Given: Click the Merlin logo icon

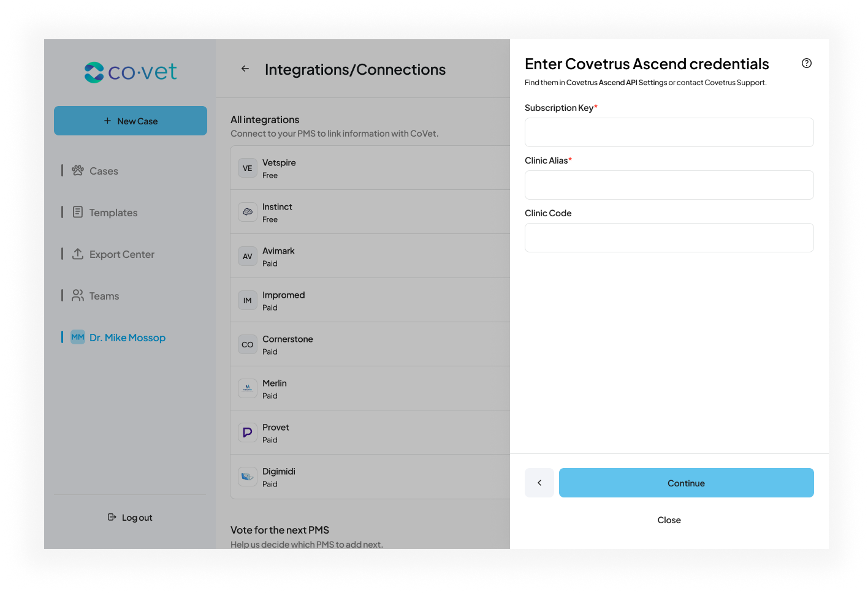Looking at the screenshot, I should click(248, 388).
